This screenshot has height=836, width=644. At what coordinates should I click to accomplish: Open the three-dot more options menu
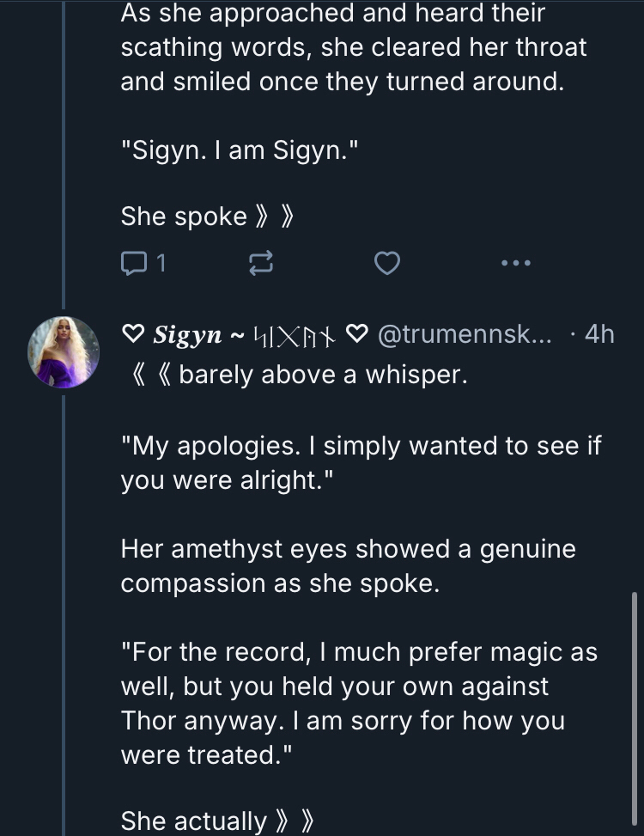[515, 263]
